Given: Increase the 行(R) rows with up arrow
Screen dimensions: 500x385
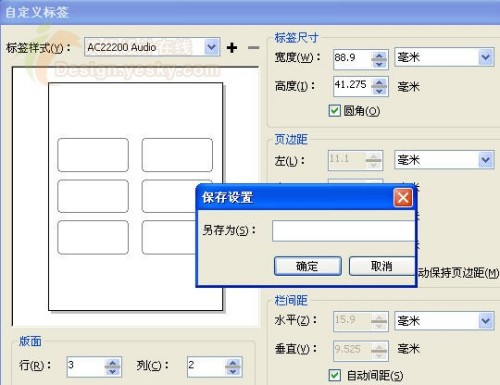Looking at the screenshot, I should coord(113,363).
